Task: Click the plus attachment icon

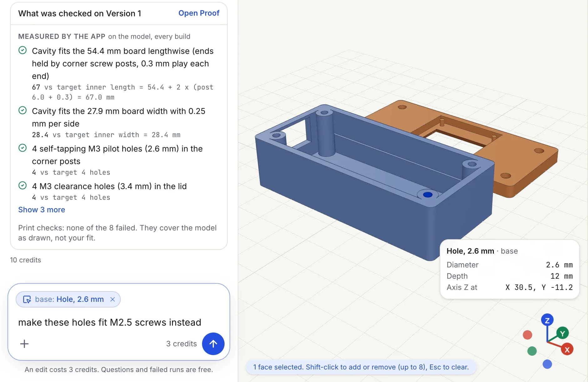Action: point(24,344)
